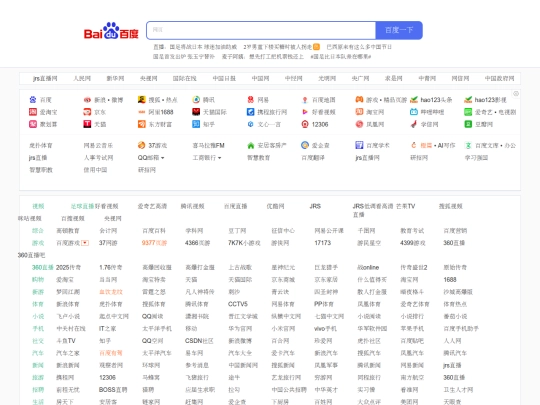The width and height of the screenshot is (540, 405).
Task: Open the 百度 paw icon shortcut
Action: [x=33, y=100]
